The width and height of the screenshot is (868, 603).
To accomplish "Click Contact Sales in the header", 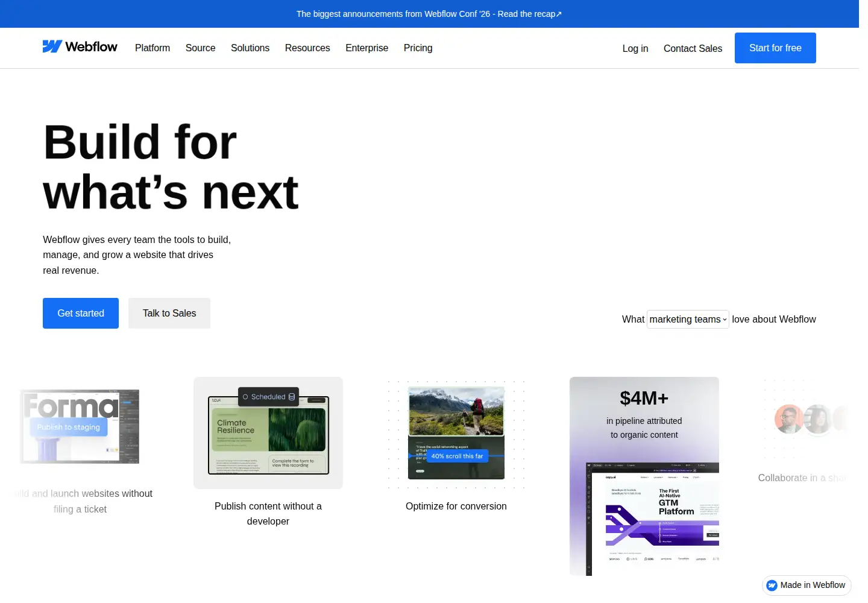I will pyautogui.click(x=693, y=48).
